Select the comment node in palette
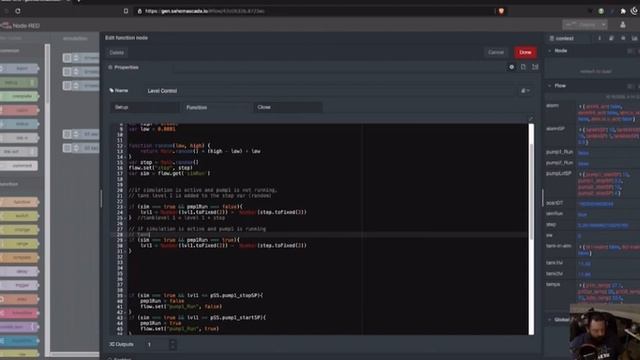The width and height of the screenshot is (640, 360). point(19,165)
